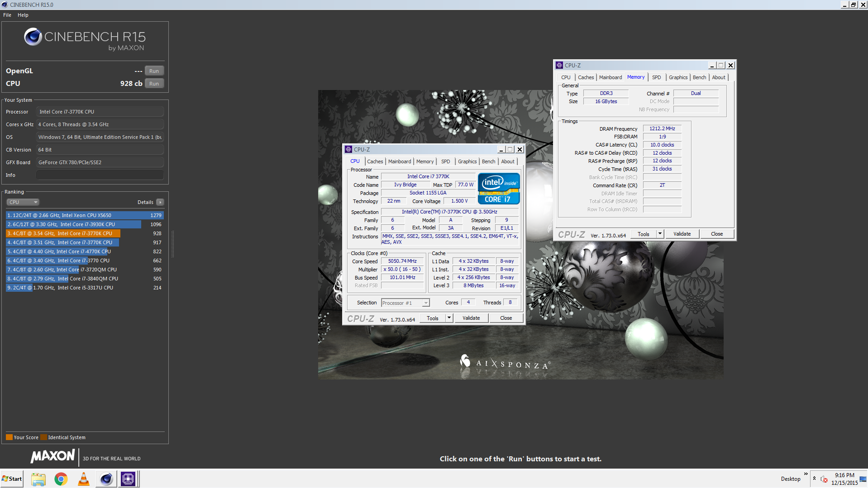Click Tools button in front CPU-Z window

[433, 318]
